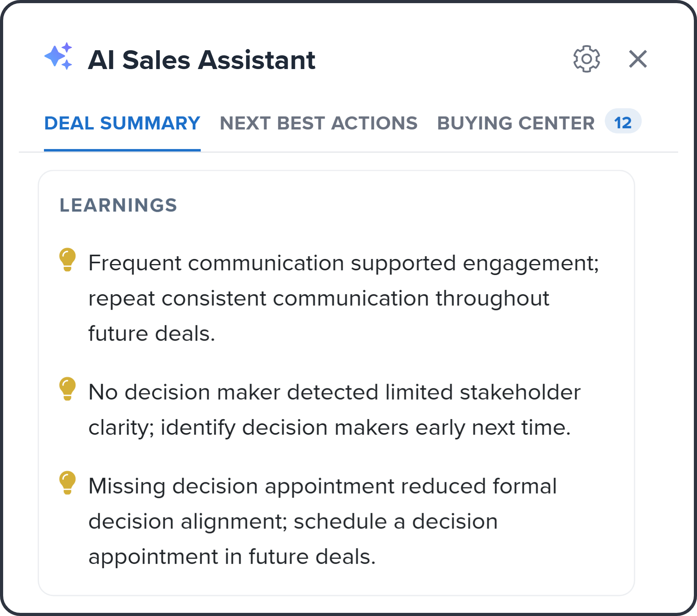
Task: Select the Frequent communication supported engagement line
Action: coord(343,263)
